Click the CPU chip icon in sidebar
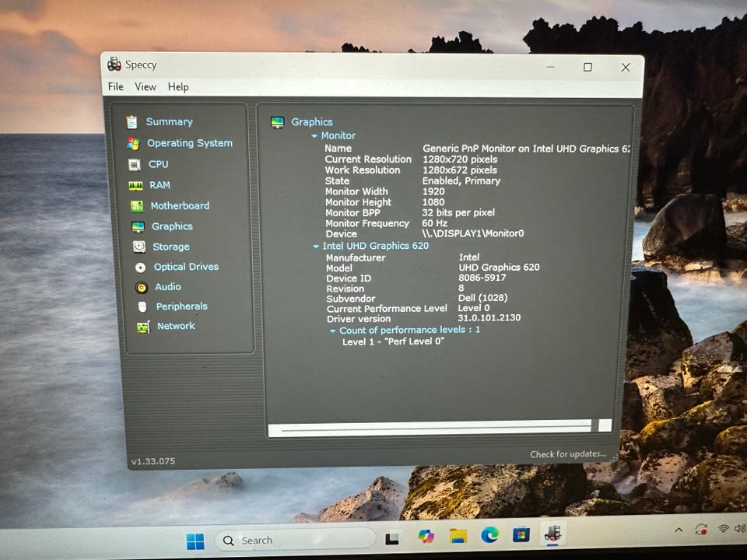Screen dimensions: 747x560 (x=135, y=165)
